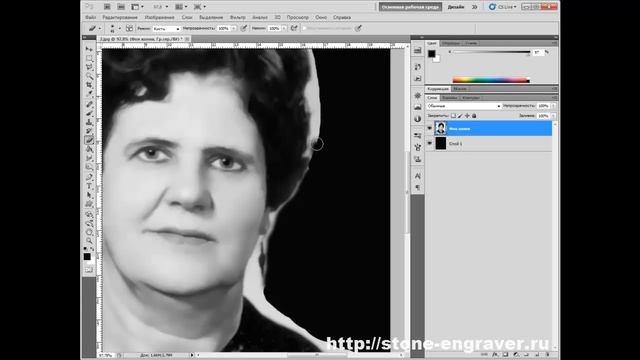Open the screen mode button
The width and height of the screenshot is (640, 360).
point(200,7)
